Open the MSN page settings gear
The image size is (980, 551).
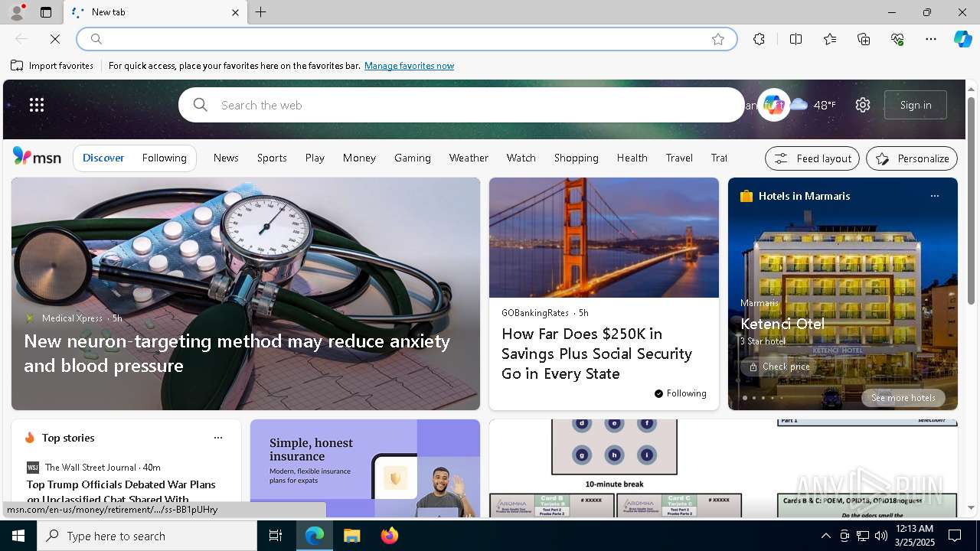863,105
